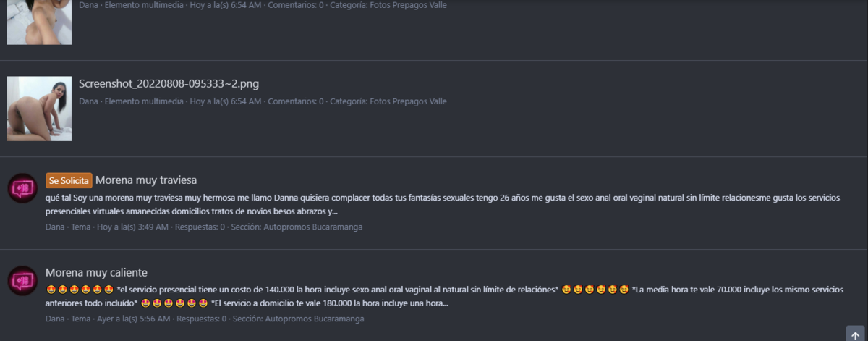Click author Dana under the Se Solicita thread
868x341 pixels.
pos(55,227)
